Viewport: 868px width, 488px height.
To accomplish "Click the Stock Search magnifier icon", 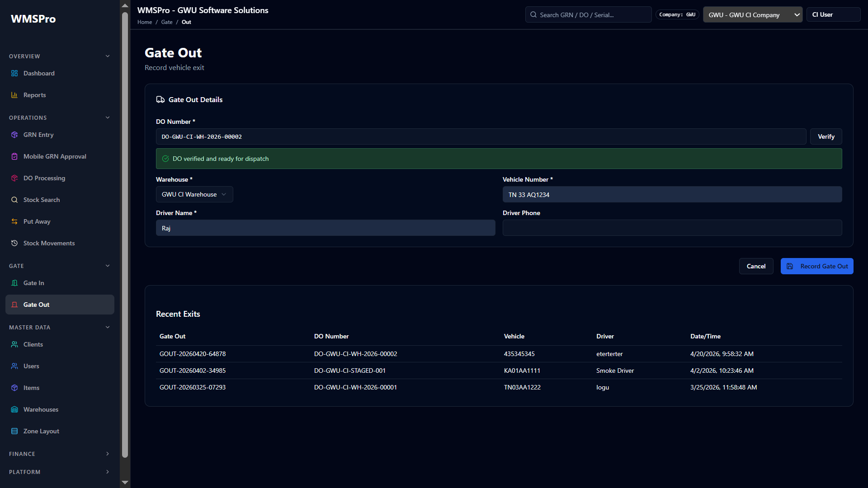I will [x=14, y=200].
